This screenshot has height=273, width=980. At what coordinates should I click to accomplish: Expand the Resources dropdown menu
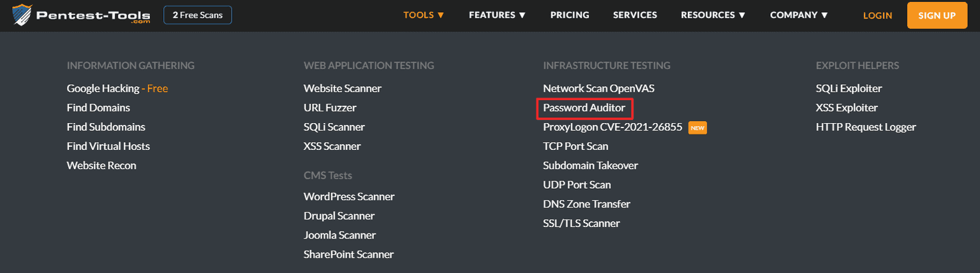[713, 15]
